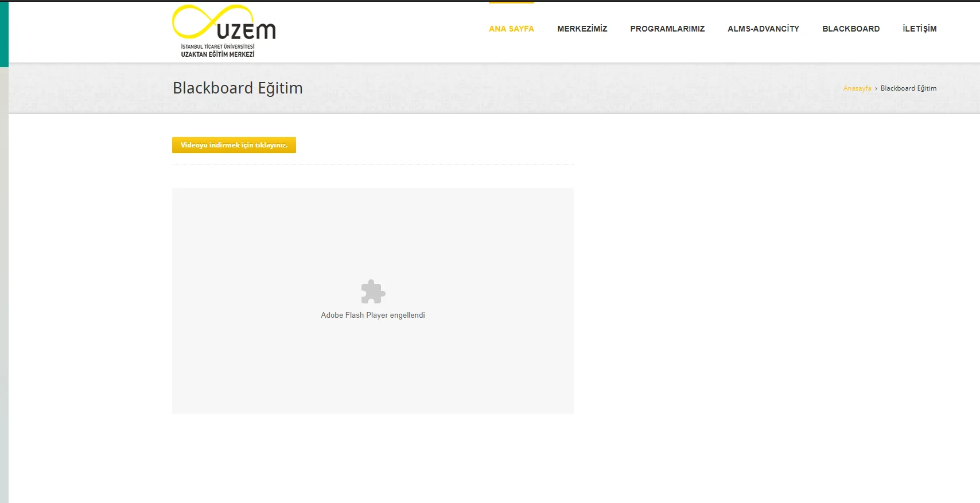Screen dimensions: 980x503
Task: Click the yellow infinity symbol in logo
Action: [195, 22]
